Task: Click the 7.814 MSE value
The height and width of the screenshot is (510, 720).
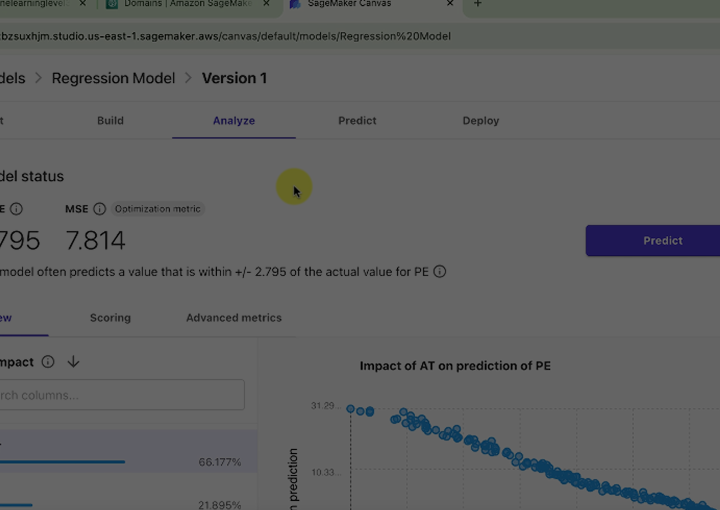Action: [x=96, y=241]
